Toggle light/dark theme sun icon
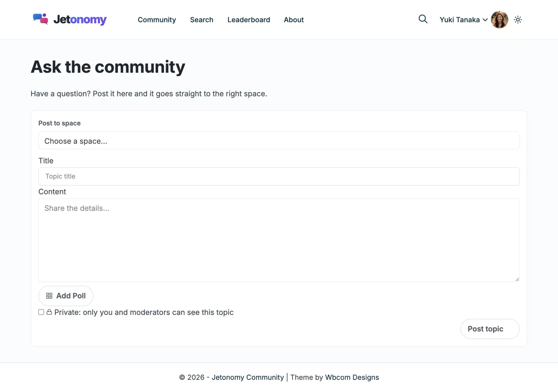 point(518,20)
